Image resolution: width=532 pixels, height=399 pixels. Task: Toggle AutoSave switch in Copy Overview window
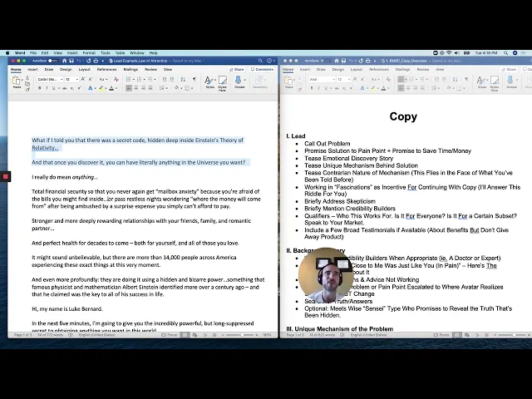click(325, 61)
